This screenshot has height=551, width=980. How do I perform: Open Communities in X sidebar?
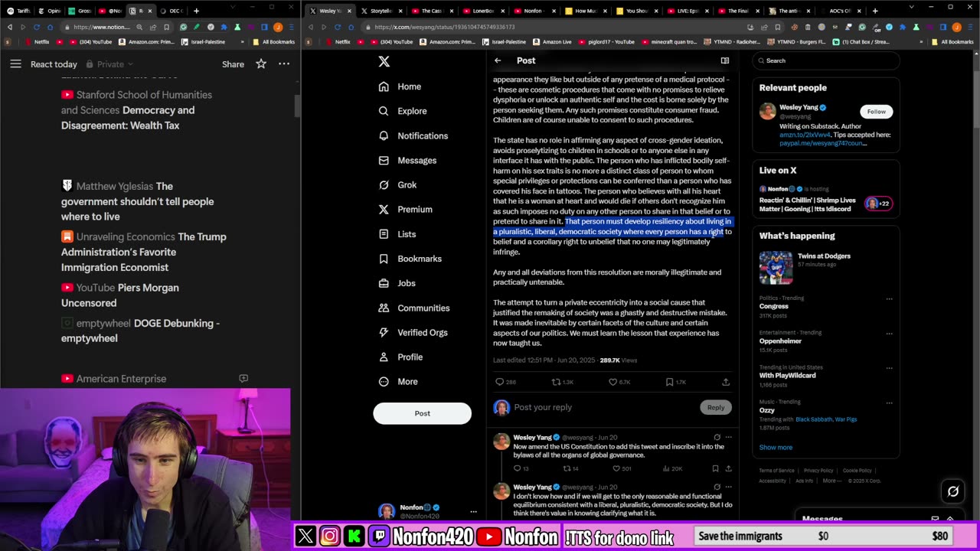414,308
